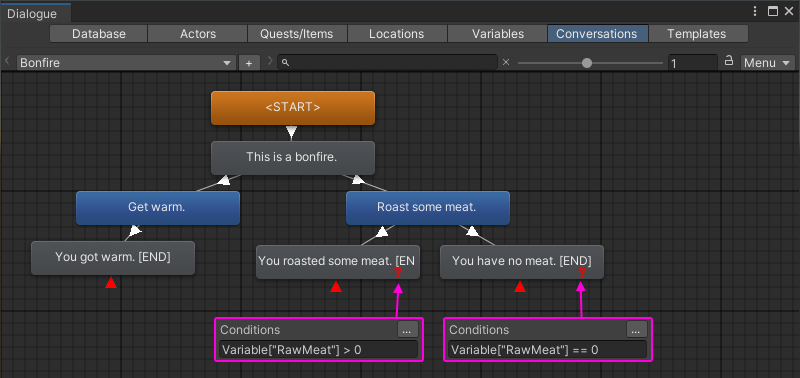Toggle the lock icon next to Menu
Image resolution: width=800 pixels, height=378 pixels.
(729, 61)
